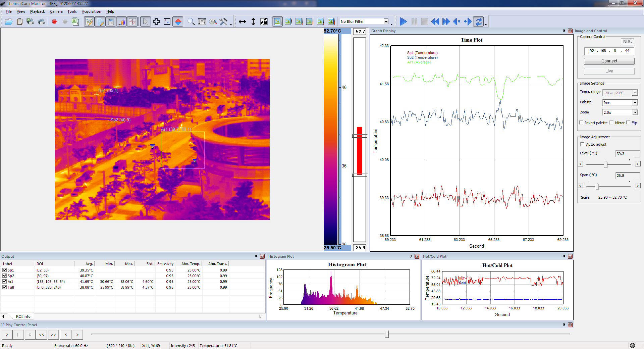Viewport: 644px width, 349px height.
Task: Check the Invert palette option
Action: pos(582,123)
